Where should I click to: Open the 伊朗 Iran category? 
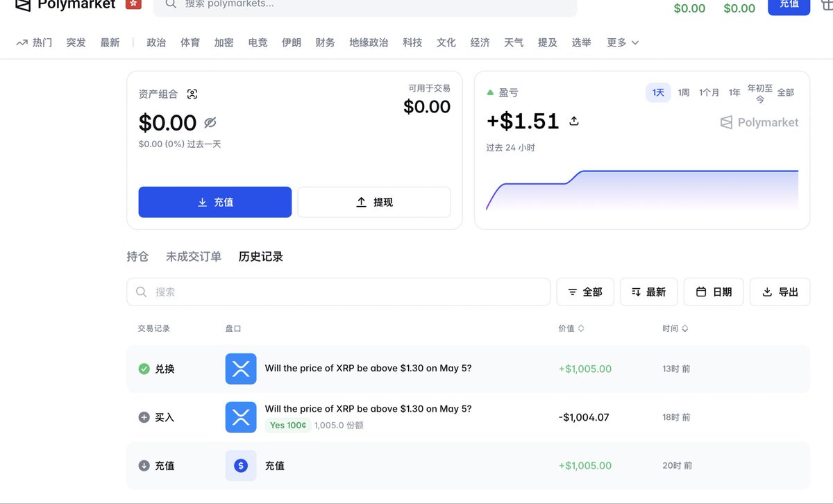[292, 42]
